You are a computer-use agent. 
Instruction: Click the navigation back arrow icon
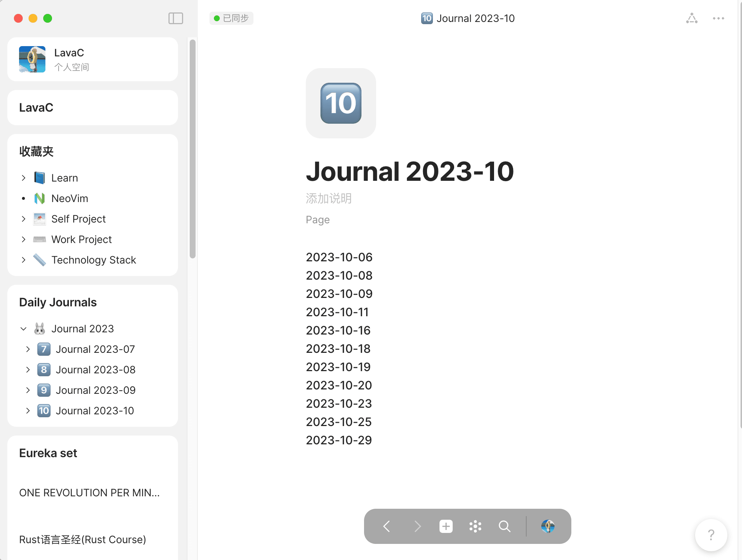coord(387,526)
